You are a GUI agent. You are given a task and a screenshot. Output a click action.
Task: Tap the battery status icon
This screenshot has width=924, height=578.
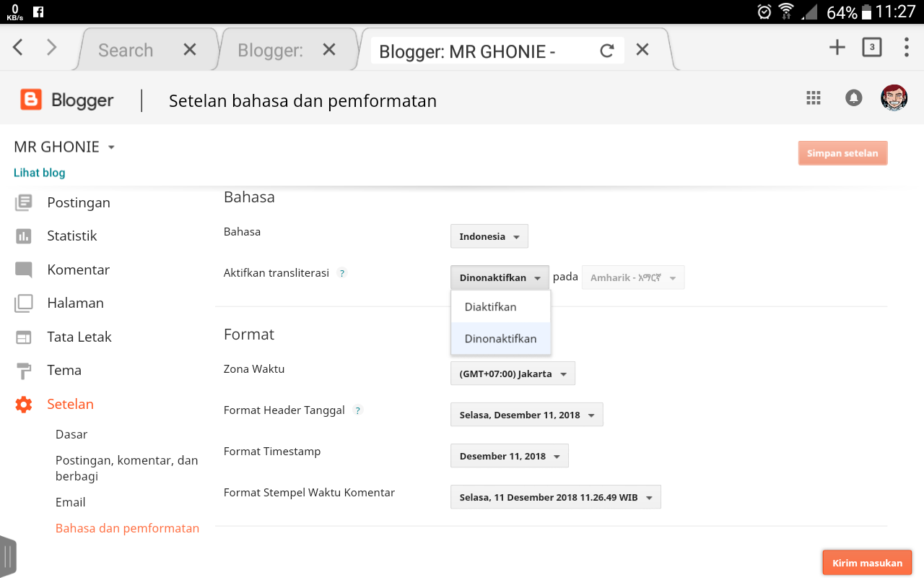click(866, 12)
